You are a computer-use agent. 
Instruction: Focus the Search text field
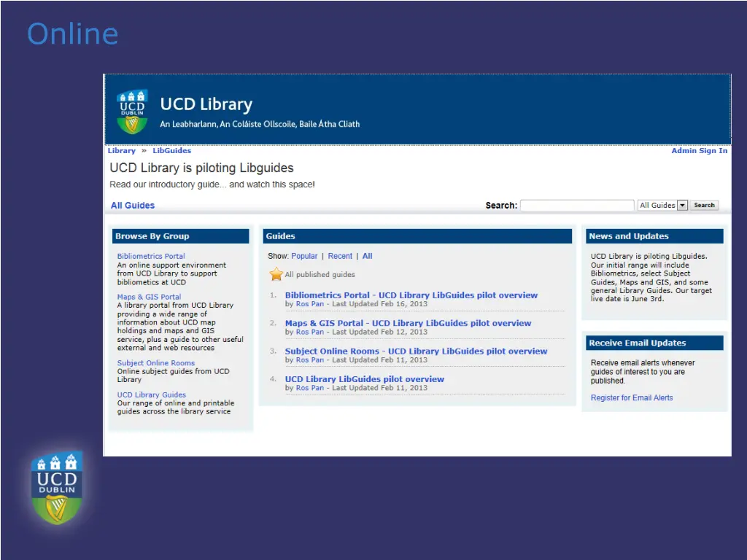(x=577, y=205)
